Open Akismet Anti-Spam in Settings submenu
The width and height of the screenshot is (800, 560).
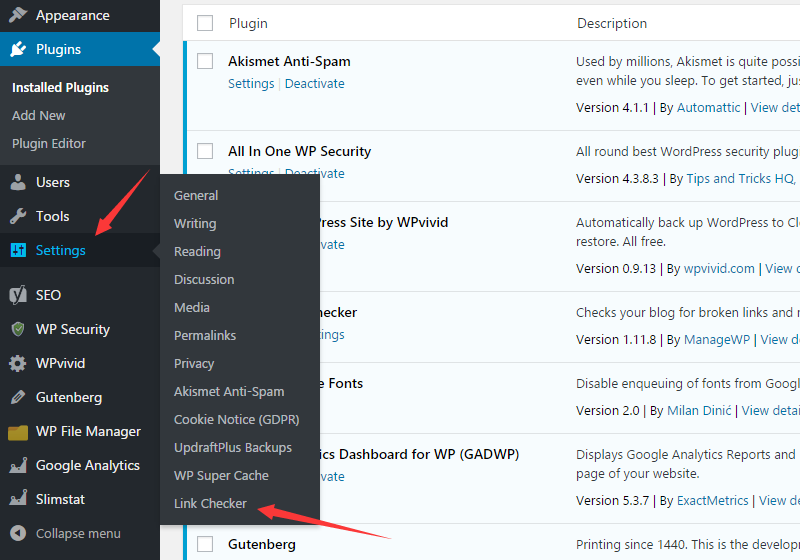(229, 392)
